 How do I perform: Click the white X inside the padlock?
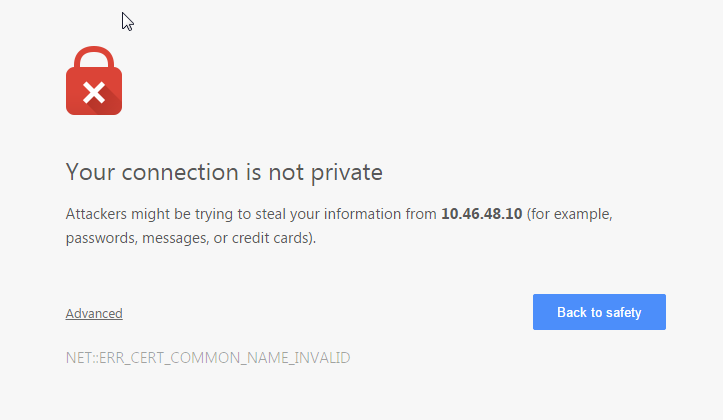tap(94, 94)
